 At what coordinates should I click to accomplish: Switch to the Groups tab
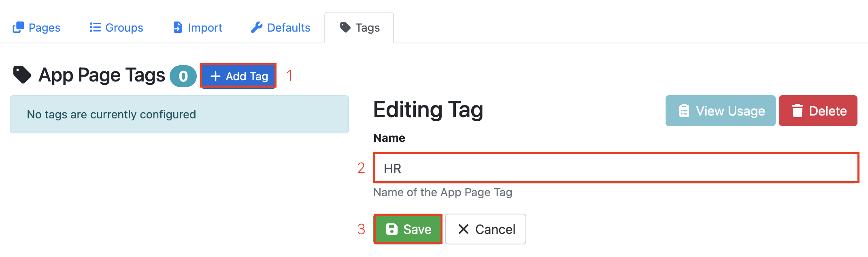116,28
